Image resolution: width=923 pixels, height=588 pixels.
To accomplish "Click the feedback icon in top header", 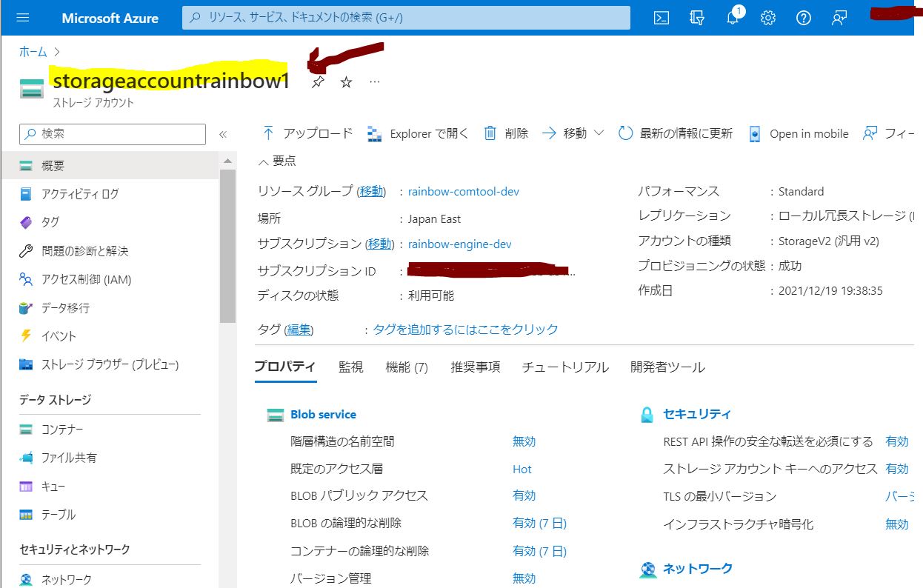I will pos(839,19).
